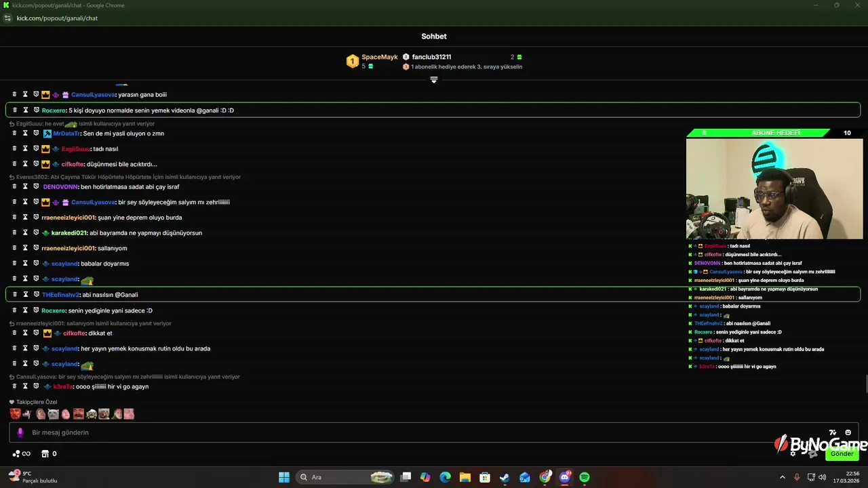Open the moderator badge icon next to gear
Screen dimensions: 868x488
pos(812,453)
